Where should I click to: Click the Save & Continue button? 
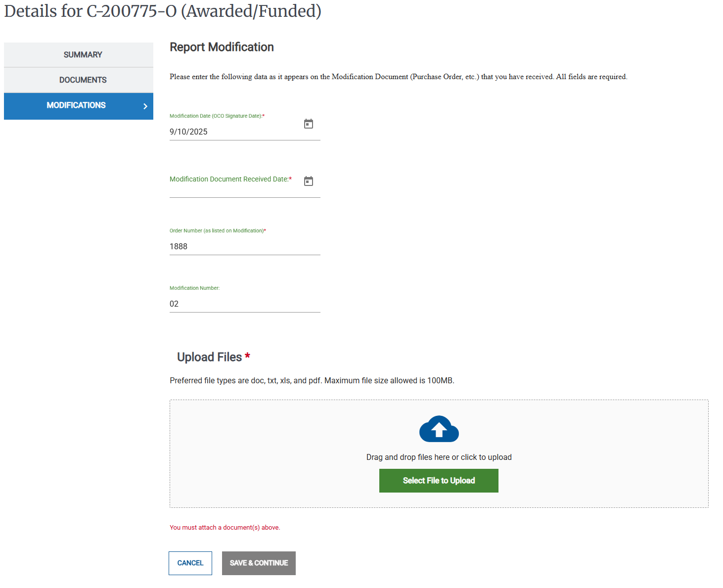click(259, 563)
